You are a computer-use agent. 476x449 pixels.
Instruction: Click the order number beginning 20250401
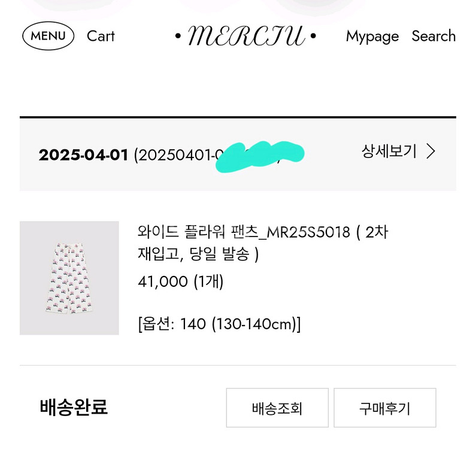coord(174,156)
